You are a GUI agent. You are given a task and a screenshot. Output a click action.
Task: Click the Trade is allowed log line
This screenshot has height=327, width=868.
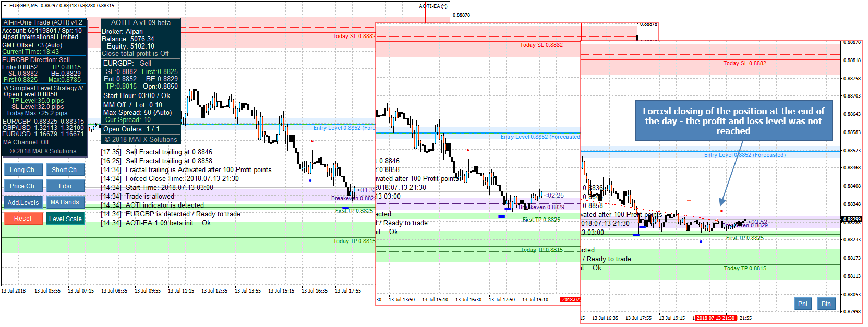pyautogui.click(x=138, y=197)
